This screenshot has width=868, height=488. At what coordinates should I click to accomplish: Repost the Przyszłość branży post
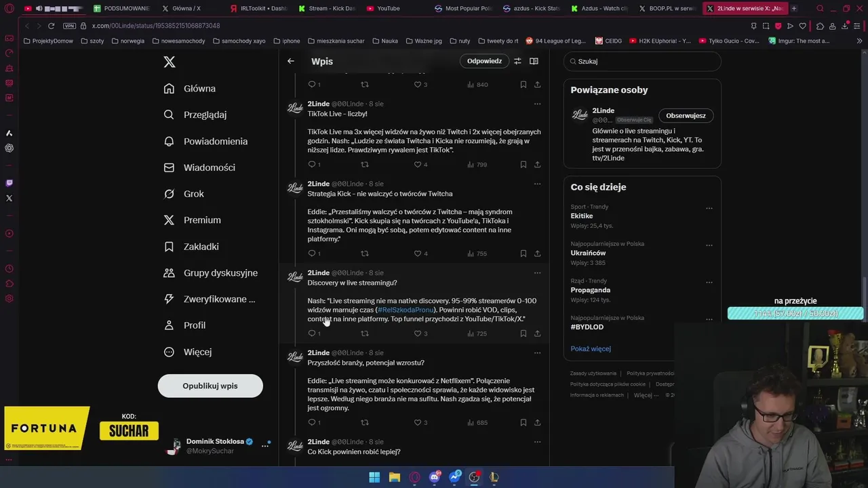(364, 422)
